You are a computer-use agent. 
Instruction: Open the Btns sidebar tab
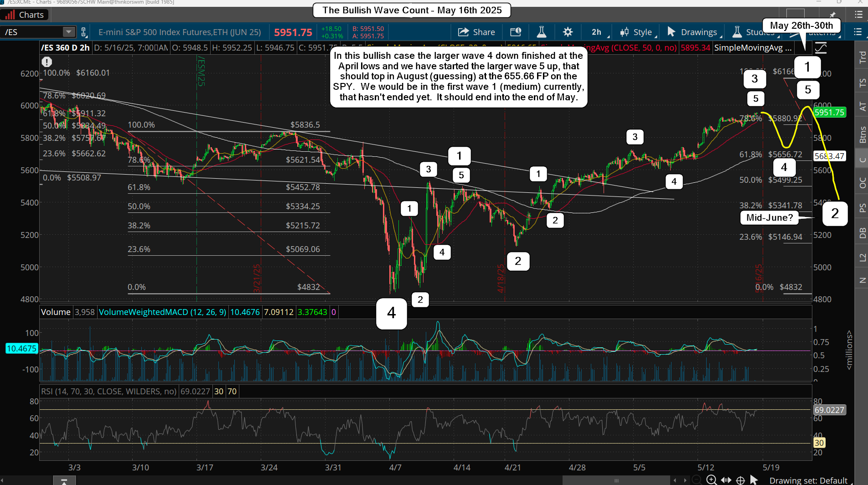(862, 134)
